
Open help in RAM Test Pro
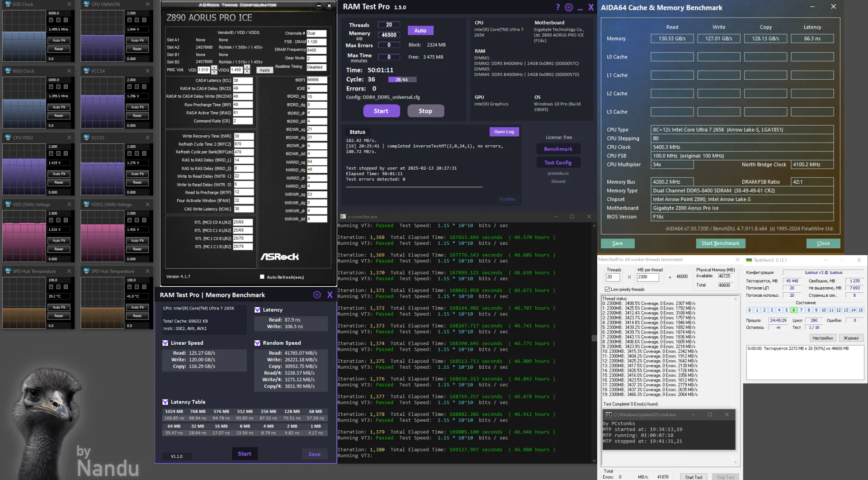tap(557, 7)
